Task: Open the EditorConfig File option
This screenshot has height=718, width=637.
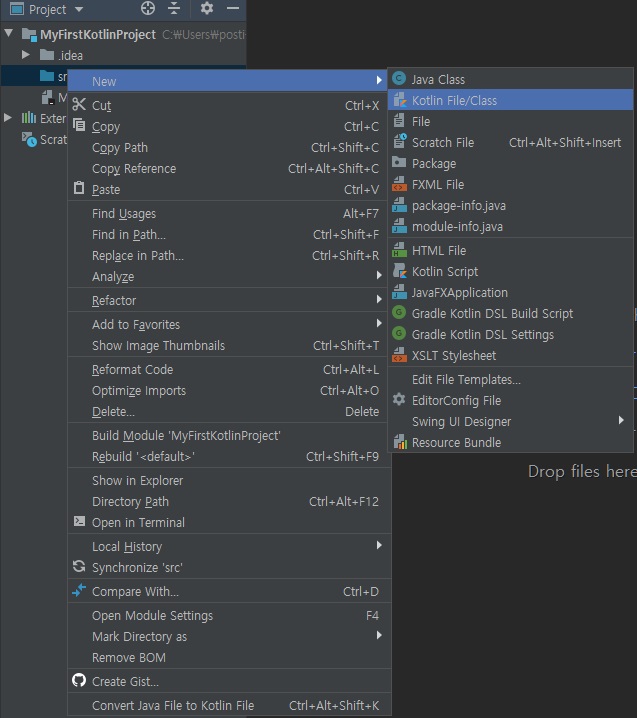Action: [x=456, y=400]
